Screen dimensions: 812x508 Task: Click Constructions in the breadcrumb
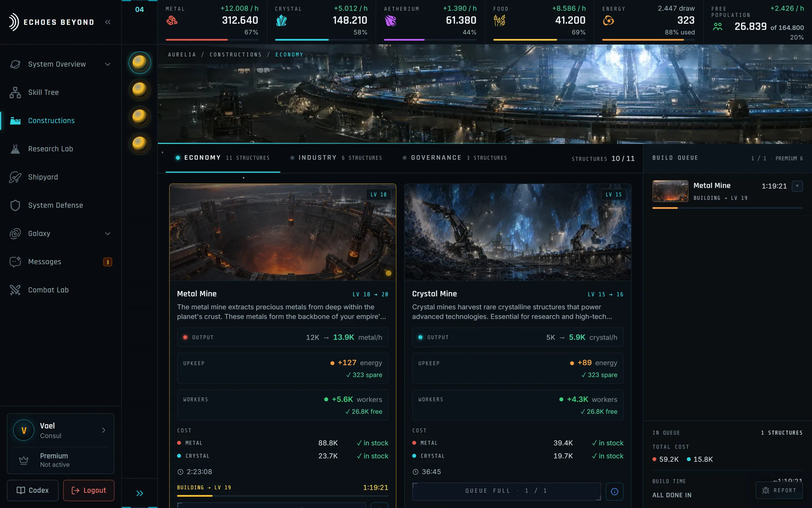click(x=236, y=54)
